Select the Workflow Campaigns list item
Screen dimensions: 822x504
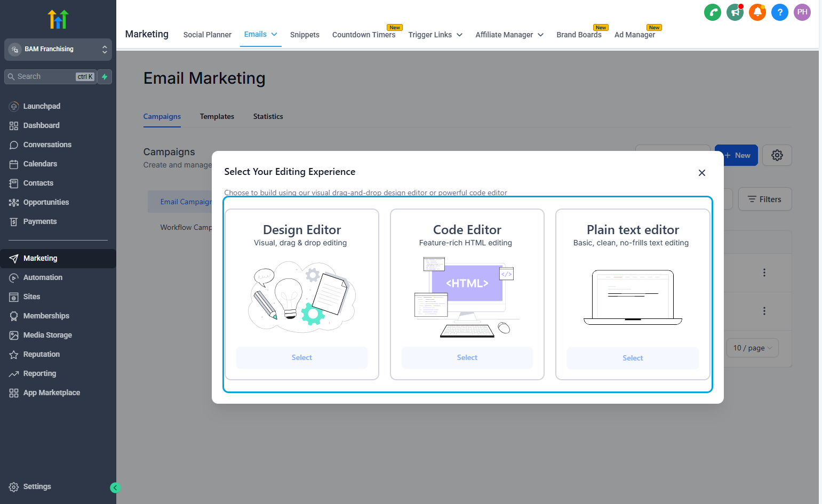pos(186,227)
